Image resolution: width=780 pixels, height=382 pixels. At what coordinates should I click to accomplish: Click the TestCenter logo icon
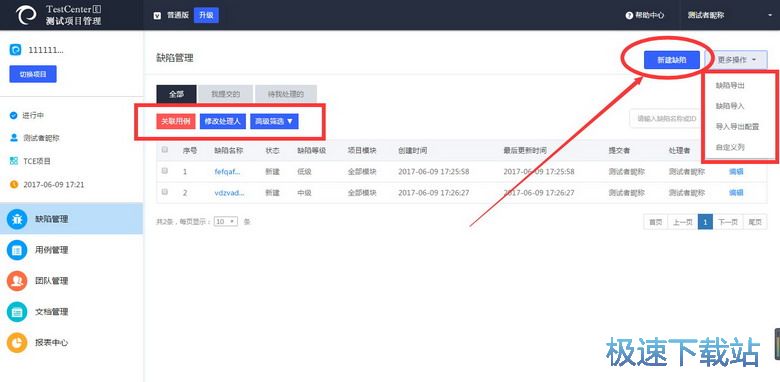coord(26,15)
